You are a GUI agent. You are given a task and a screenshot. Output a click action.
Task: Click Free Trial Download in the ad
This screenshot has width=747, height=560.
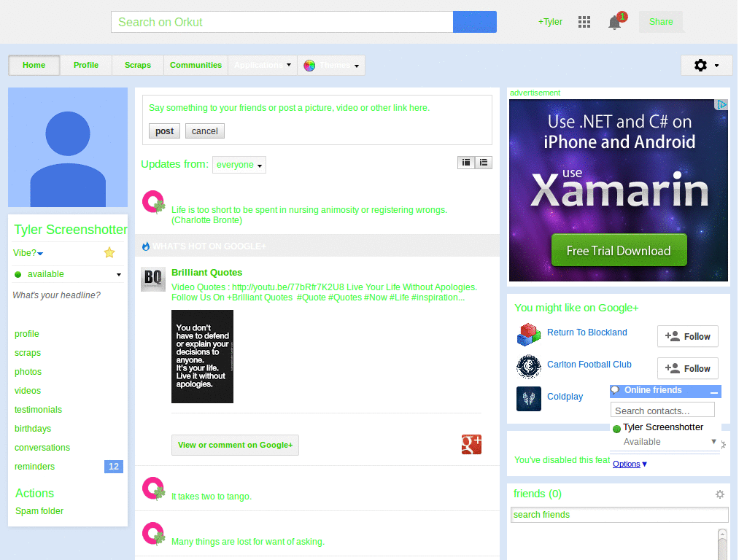pyautogui.click(x=619, y=251)
